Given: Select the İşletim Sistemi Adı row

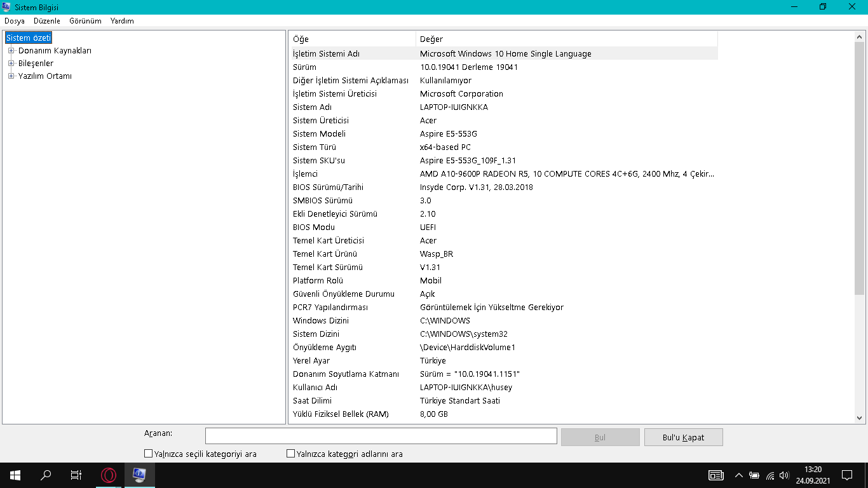Looking at the screenshot, I should coord(504,54).
